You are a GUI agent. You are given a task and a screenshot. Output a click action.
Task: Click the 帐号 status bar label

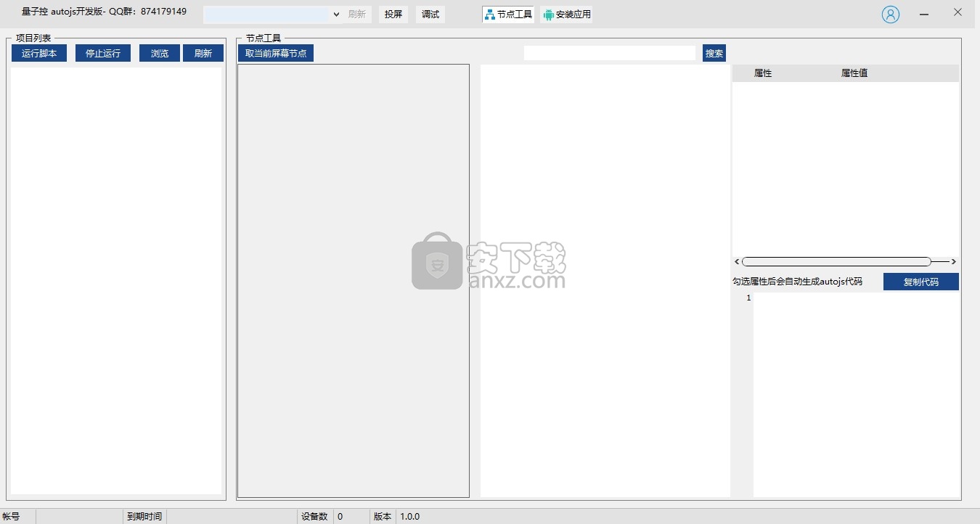pos(11,517)
